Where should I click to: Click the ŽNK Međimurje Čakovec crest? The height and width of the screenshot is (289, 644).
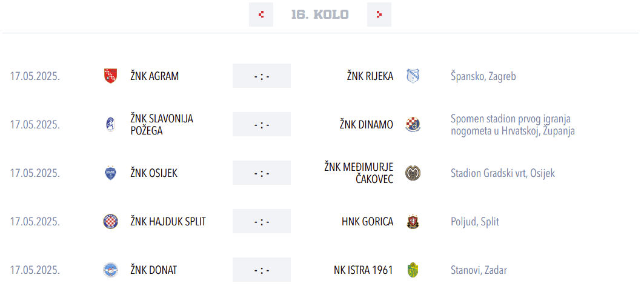click(413, 173)
